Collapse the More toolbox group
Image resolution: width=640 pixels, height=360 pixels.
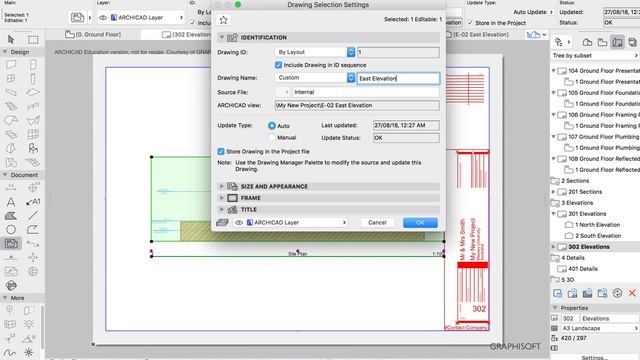click(5, 298)
